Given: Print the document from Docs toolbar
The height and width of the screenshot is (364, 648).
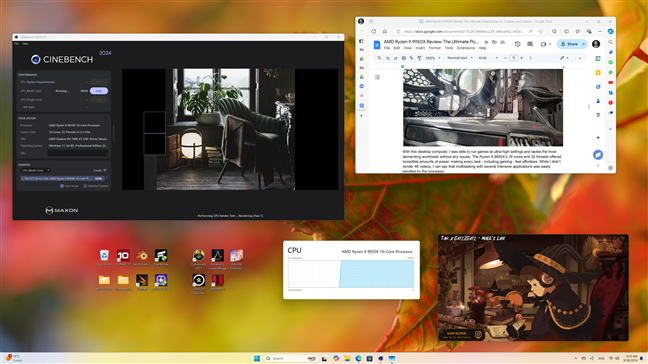Looking at the screenshot, I should point(404,58).
